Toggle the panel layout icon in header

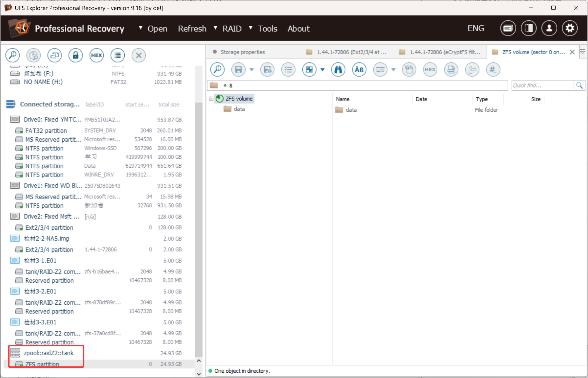[x=528, y=28]
